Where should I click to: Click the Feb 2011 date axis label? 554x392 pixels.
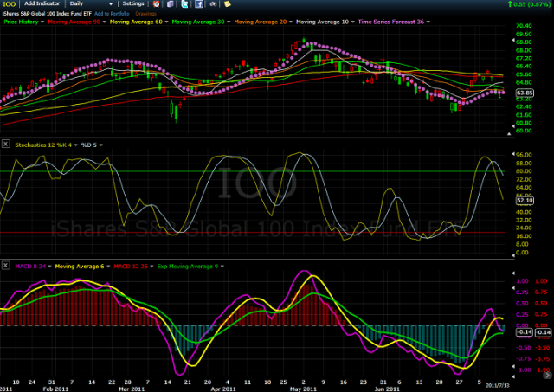(54, 389)
